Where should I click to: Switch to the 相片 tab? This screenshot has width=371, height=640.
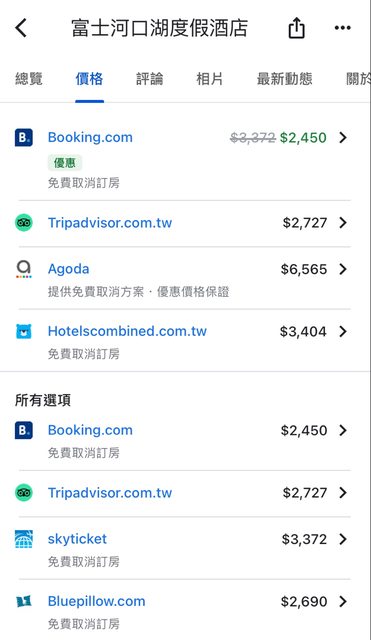(210, 78)
